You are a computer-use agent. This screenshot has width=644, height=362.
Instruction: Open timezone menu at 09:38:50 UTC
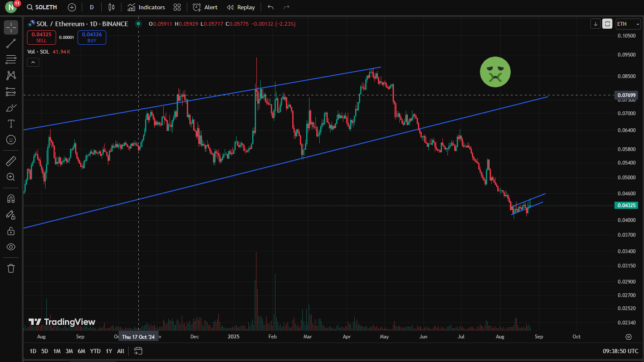pos(620,351)
